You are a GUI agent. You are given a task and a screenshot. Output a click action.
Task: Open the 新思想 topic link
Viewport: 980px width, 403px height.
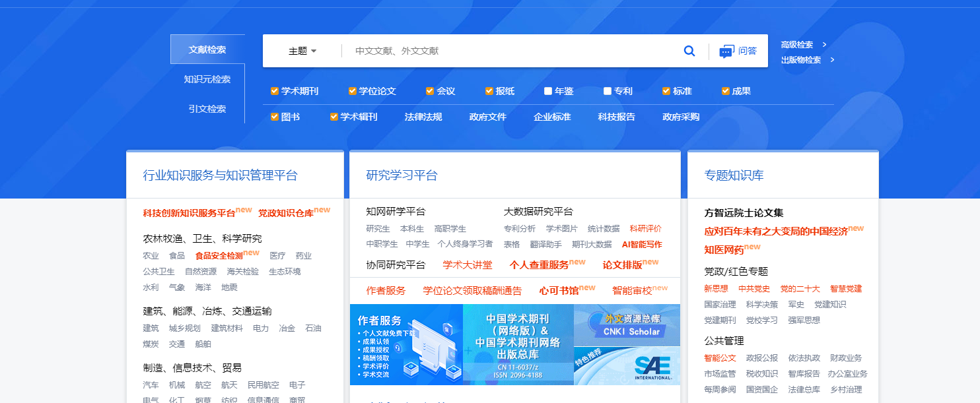click(716, 289)
